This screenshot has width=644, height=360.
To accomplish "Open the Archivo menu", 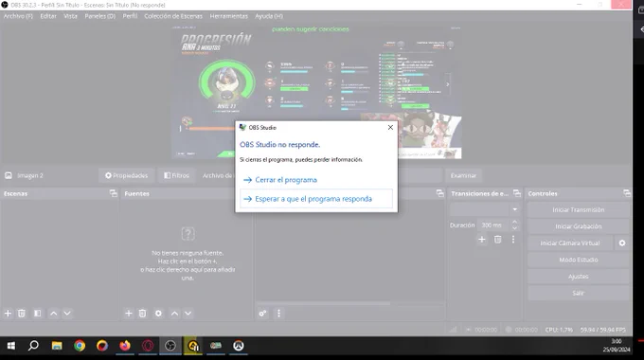I will point(18,16).
